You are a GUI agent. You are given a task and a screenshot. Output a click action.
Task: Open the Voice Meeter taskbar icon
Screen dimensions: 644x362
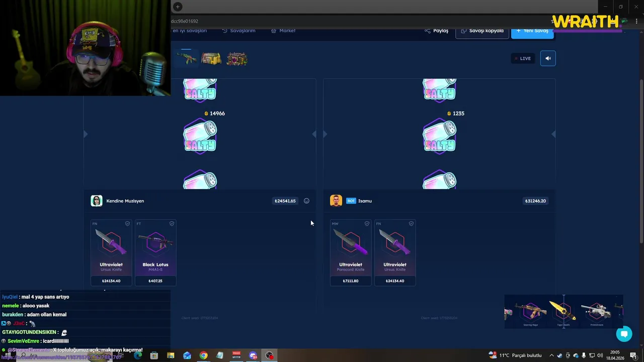[x=236, y=355]
